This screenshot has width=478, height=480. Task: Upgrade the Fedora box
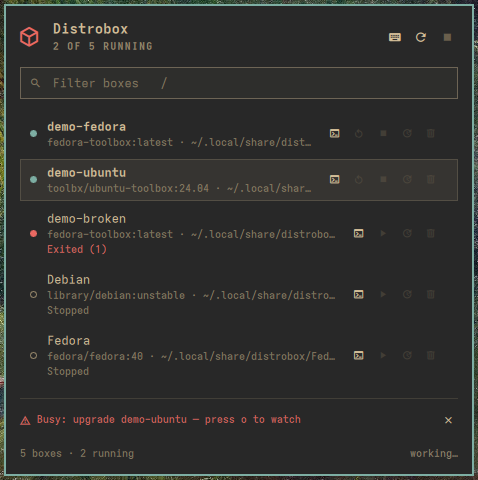click(x=407, y=355)
